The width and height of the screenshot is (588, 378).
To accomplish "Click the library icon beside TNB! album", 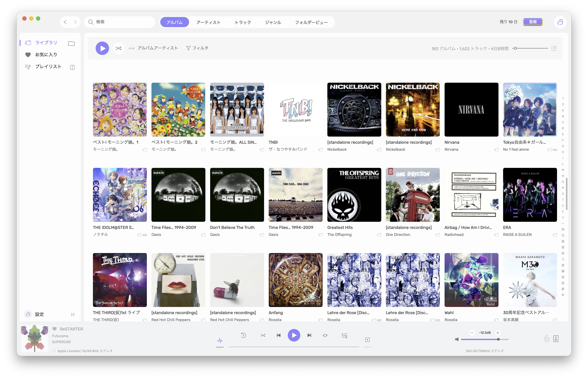I will (x=320, y=150).
